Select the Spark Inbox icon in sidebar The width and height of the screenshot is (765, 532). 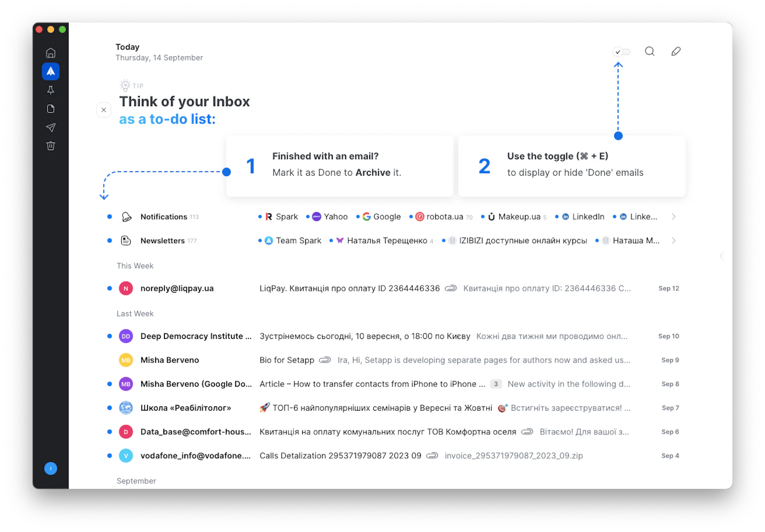(x=51, y=71)
